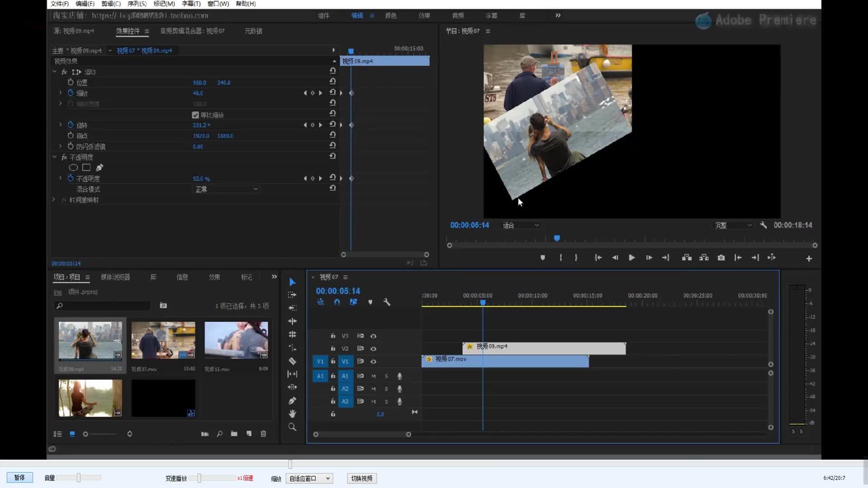Switch to Color workspace
Screen dimensions: 868x488
[x=391, y=15]
